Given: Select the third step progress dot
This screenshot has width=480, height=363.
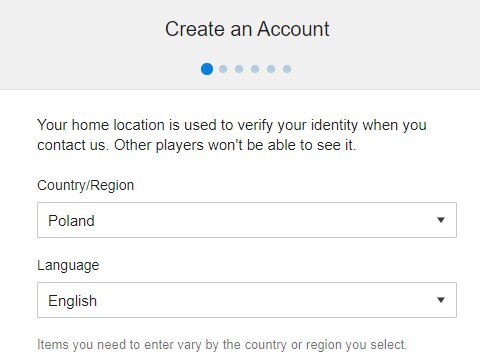Looking at the screenshot, I should click(239, 69).
